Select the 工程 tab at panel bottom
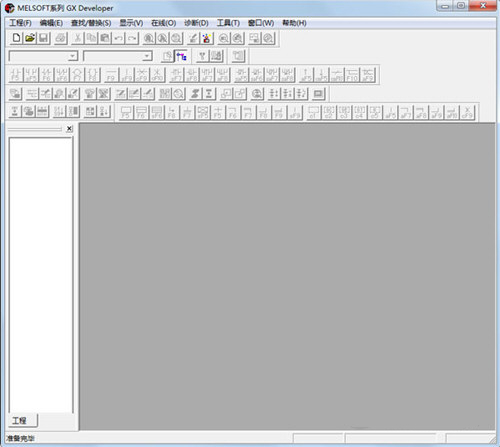500x447 pixels. [23, 420]
